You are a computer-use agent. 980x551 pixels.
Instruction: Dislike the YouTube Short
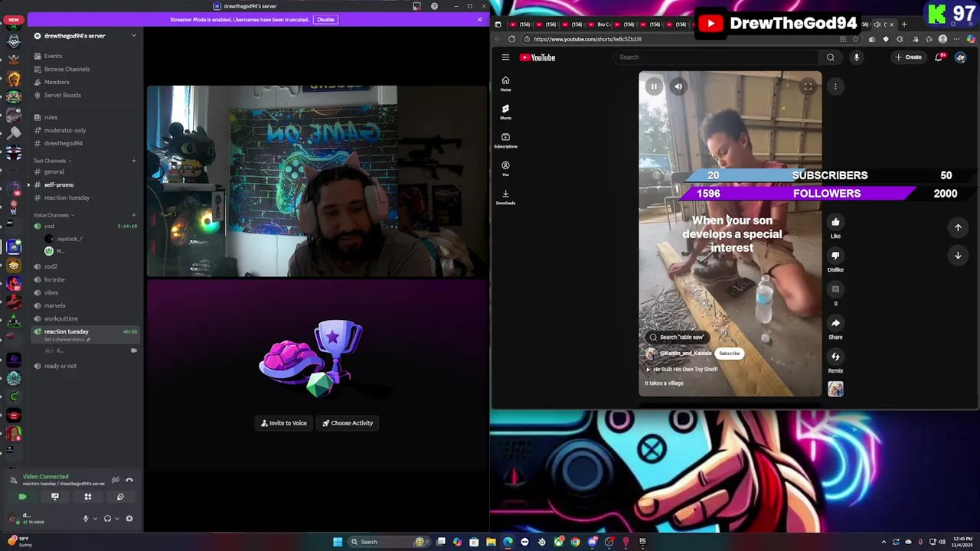(x=835, y=256)
